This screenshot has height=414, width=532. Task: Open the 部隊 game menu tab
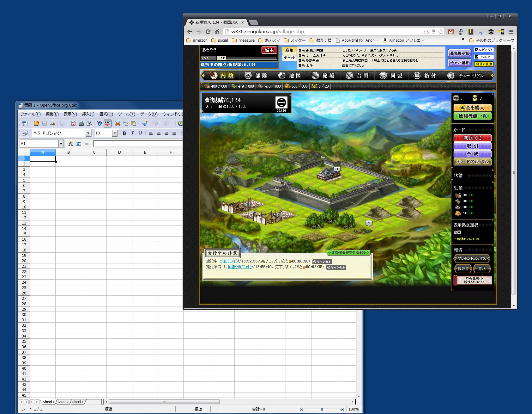pyautogui.click(x=257, y=76)
